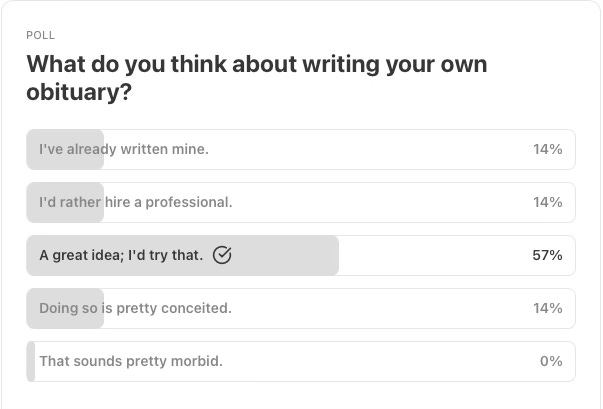
Task: Select the 'I've already written mine.' option
Action: click(301, 150)
